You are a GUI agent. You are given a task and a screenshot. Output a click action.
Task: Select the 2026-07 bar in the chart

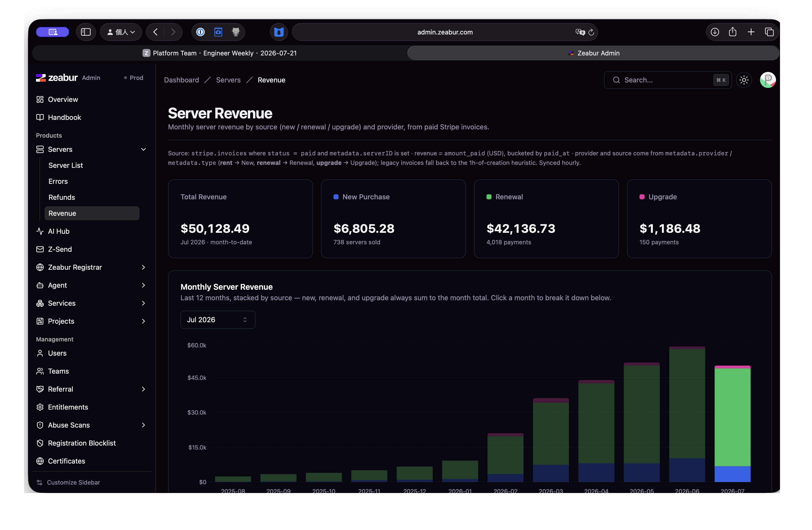point(732,424)
